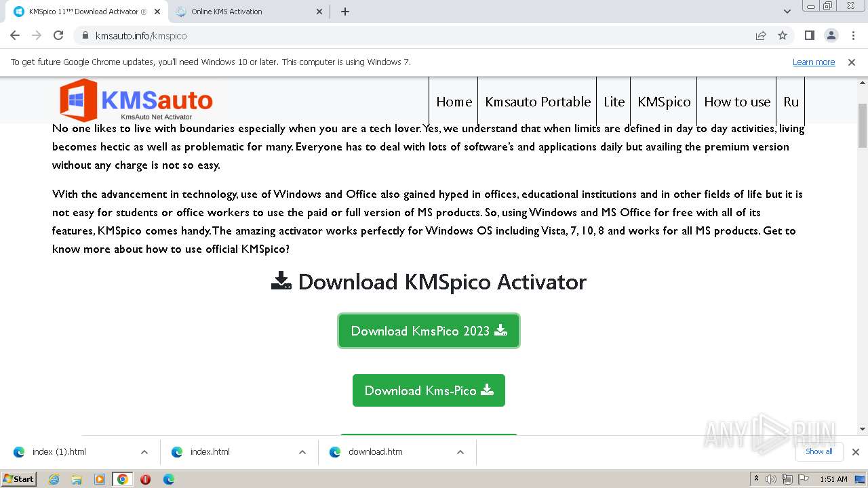
Task: Click the Download KMSpico Activator heading
Action: pos(429,281)
